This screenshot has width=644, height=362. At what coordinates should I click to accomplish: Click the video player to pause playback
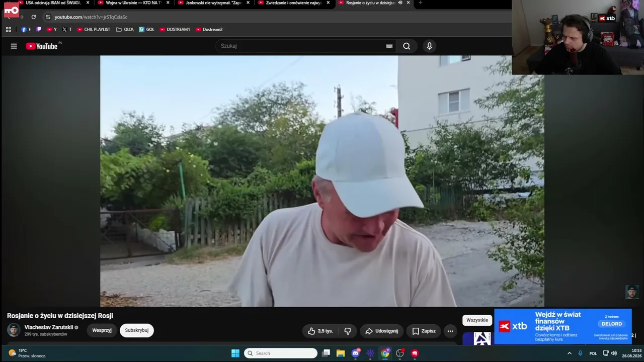pos(322,181)
